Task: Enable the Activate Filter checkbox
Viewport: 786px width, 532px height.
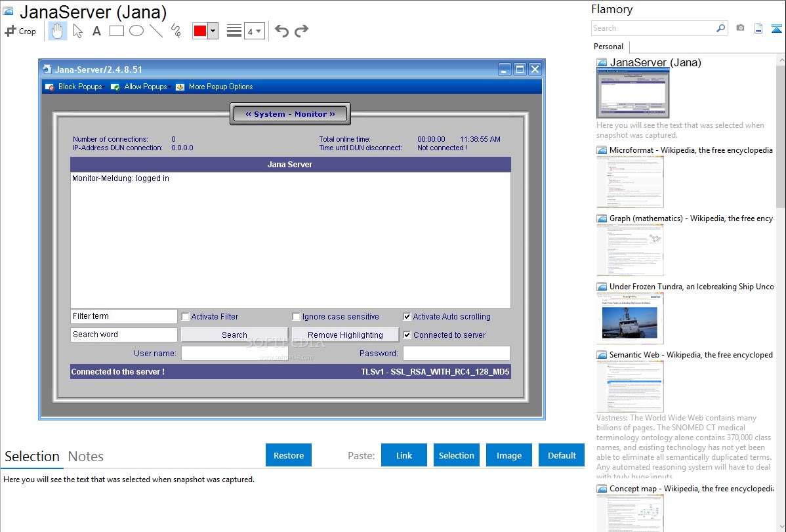Action: (186, 316)
